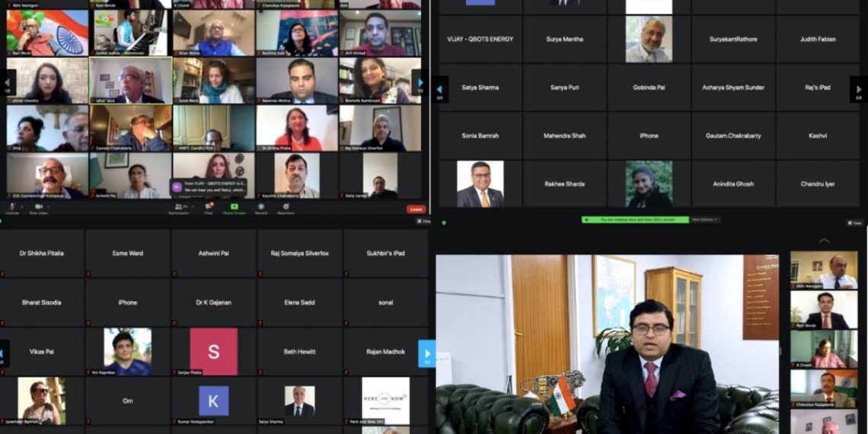
Task: Select the Gautam.Chakrabarty name tile
Action: pyautogui.click(x=733, y=136)
